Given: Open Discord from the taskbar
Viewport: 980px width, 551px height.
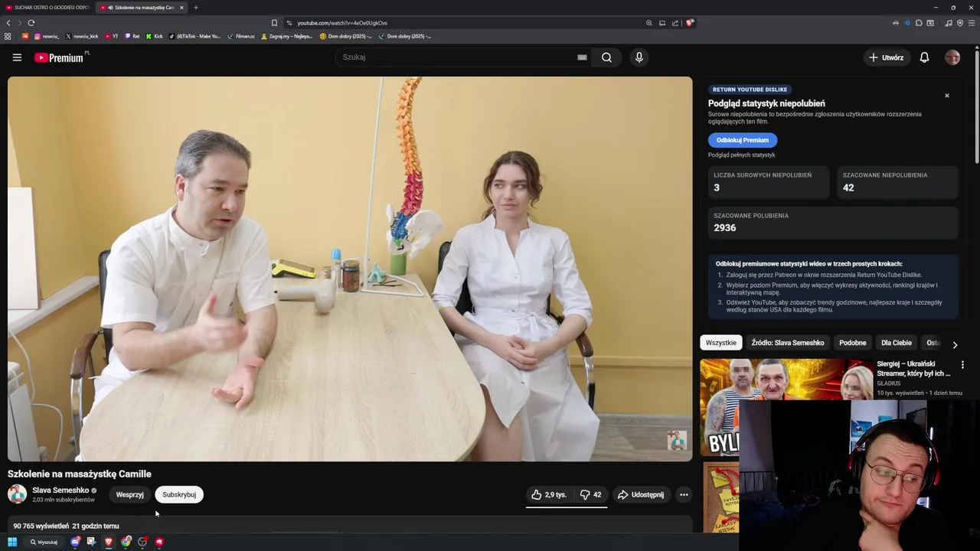Looking at the screenshot, I should (75, 542).
